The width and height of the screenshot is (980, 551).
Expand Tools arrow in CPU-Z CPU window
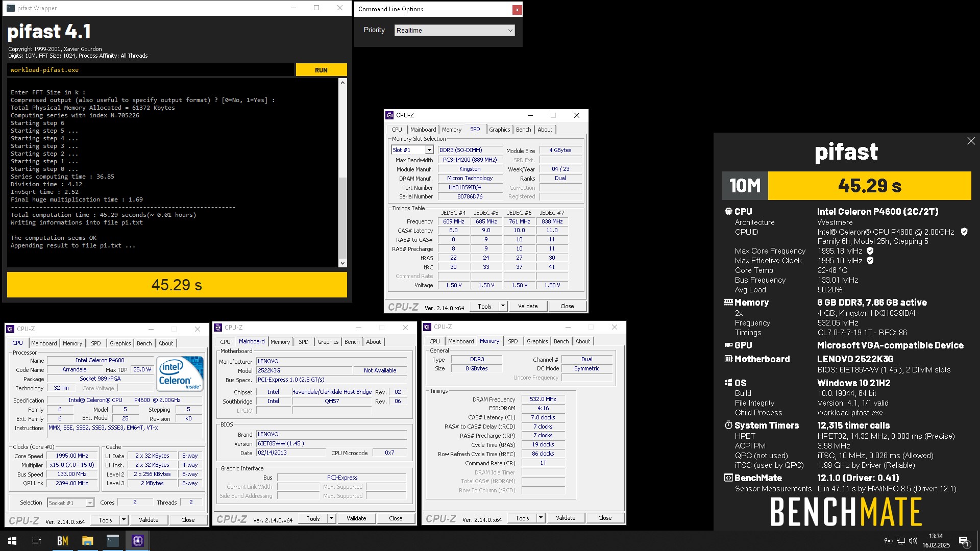(124, 520)
